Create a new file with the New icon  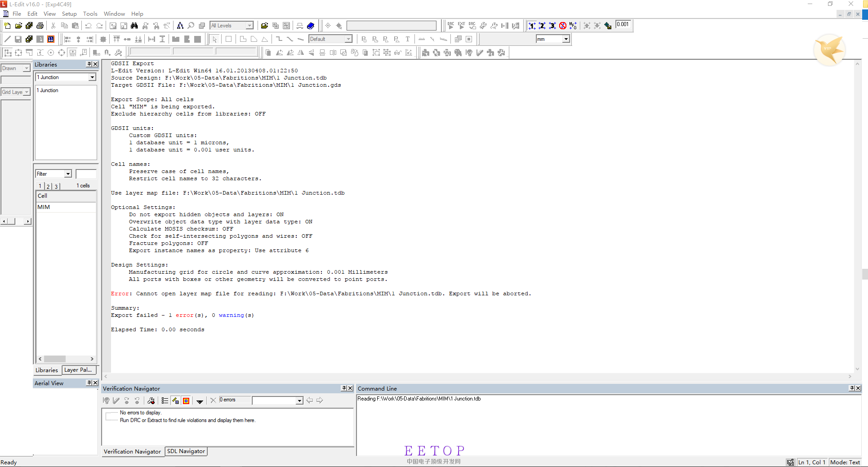(x=7, y=26)
